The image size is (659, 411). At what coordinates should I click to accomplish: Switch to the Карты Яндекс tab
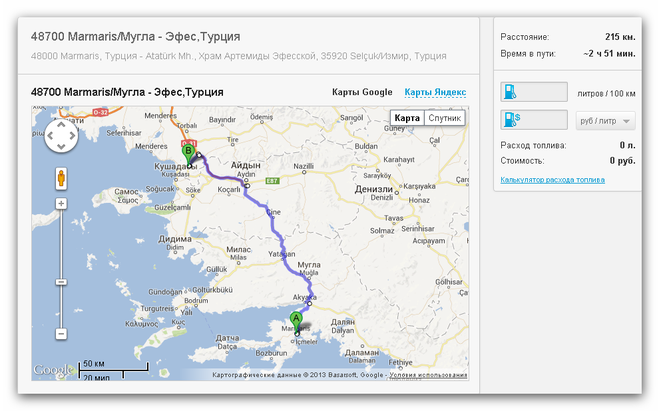[x=435, y=92]
